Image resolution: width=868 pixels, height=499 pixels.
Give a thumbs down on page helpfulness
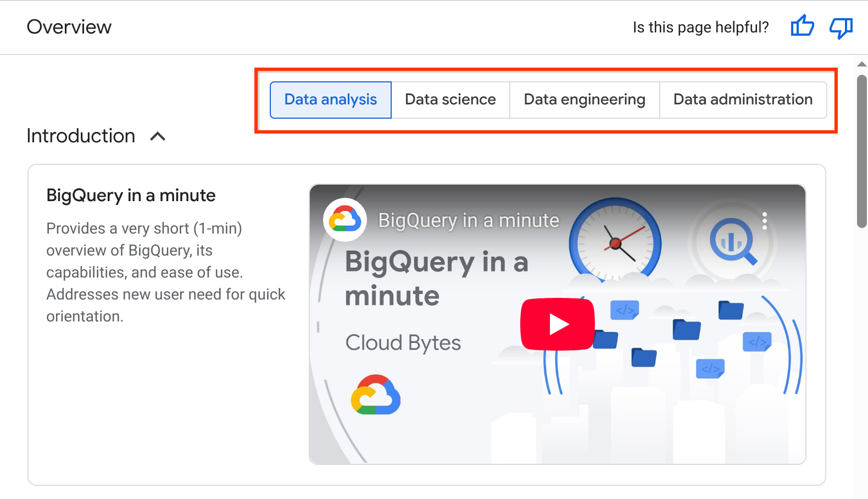[841, 27]
